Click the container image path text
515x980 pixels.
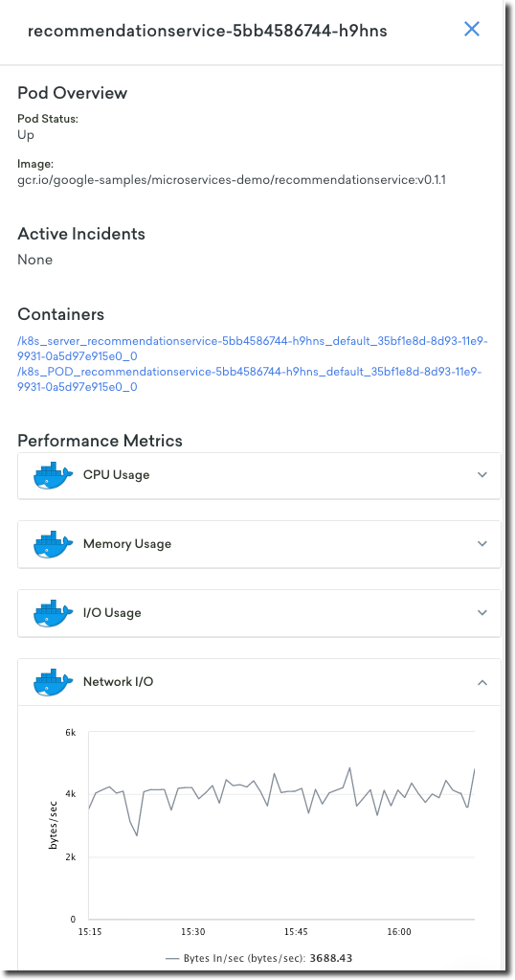click(x=232, y=180)
